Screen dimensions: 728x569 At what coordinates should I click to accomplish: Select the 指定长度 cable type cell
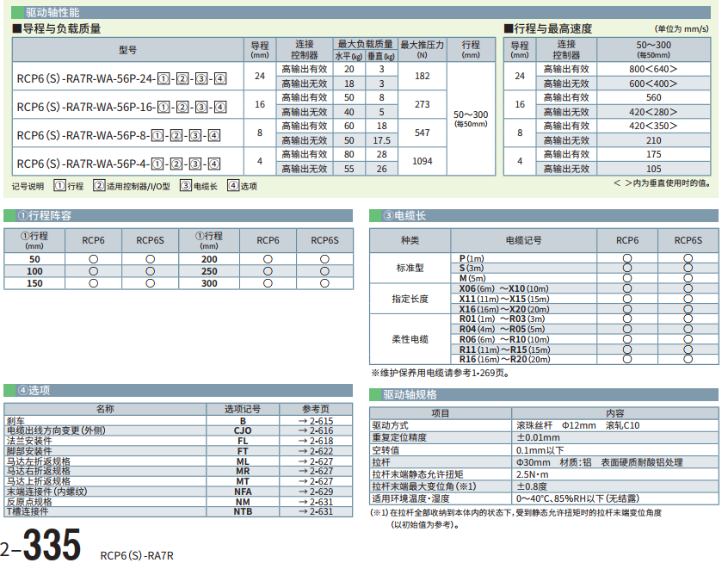coord(410,299)
